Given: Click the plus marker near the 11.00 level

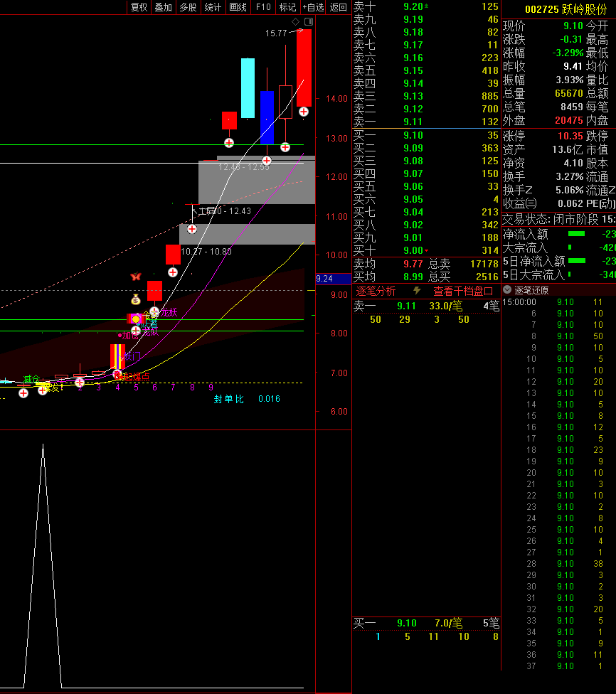Looking at the screenshot, I should pyautogui.click(x=192, y=229).
